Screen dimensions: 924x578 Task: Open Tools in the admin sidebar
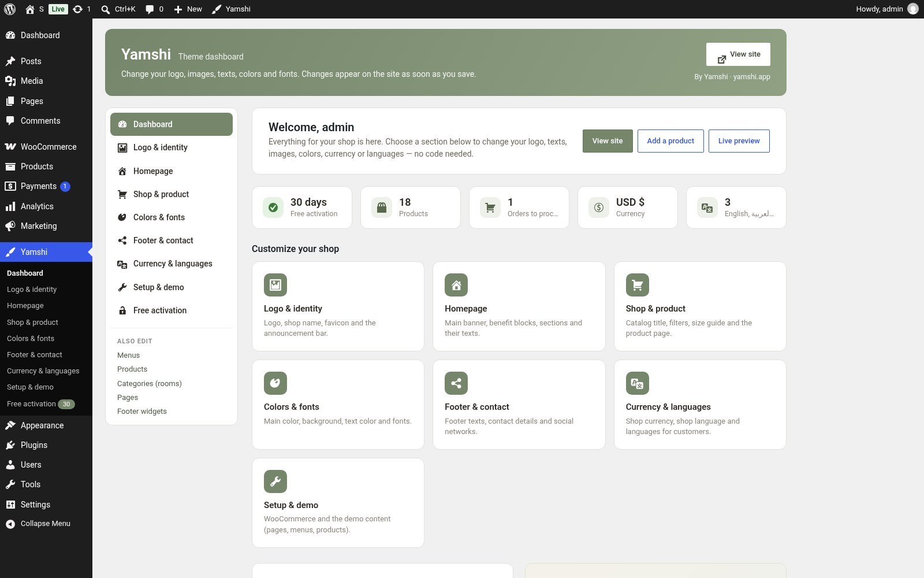46,484
